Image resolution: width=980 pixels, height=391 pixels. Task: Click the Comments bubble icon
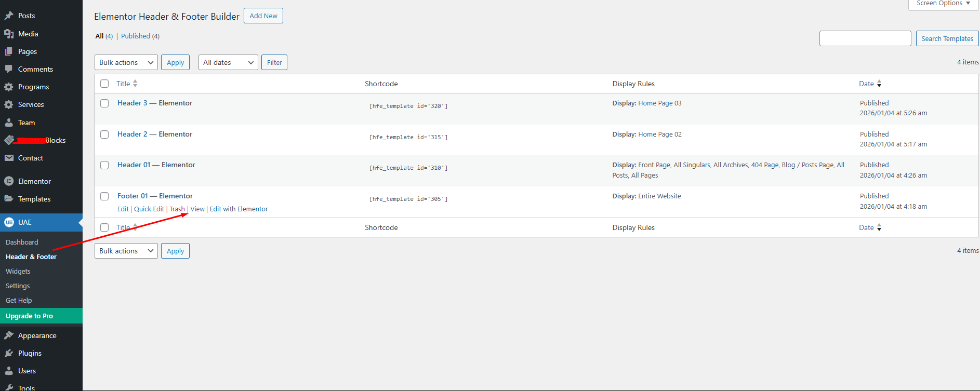[x=9, y=69]
